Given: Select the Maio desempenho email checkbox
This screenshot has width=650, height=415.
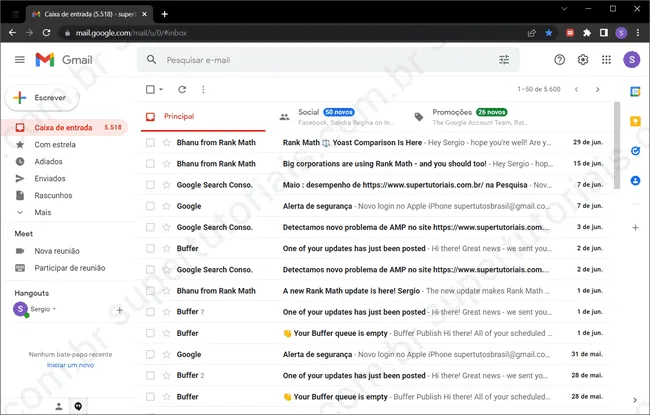Looking at the screenshot, I should [x=150, y=185].
